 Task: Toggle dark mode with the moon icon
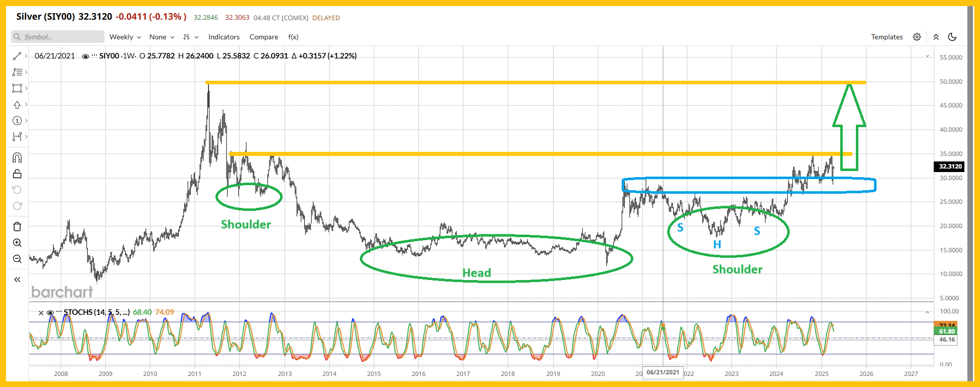pyautogui.click(x=952, y=37)
